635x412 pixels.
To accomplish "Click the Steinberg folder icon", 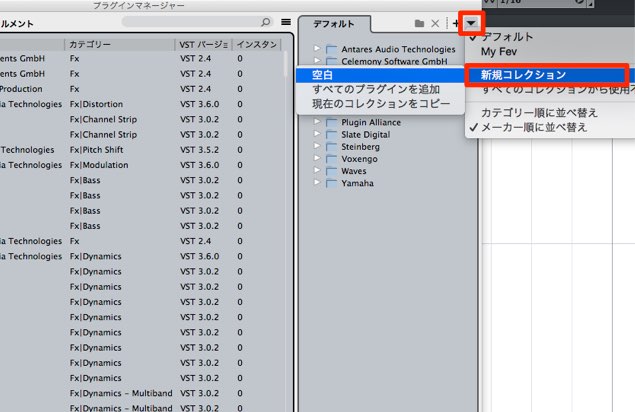I will pyautogui.click(x=332, y=147).
